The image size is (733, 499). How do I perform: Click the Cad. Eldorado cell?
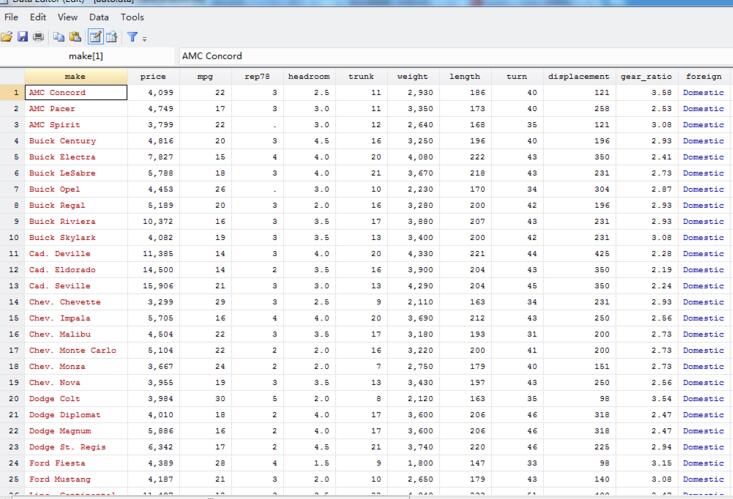(x=76, y=270)
